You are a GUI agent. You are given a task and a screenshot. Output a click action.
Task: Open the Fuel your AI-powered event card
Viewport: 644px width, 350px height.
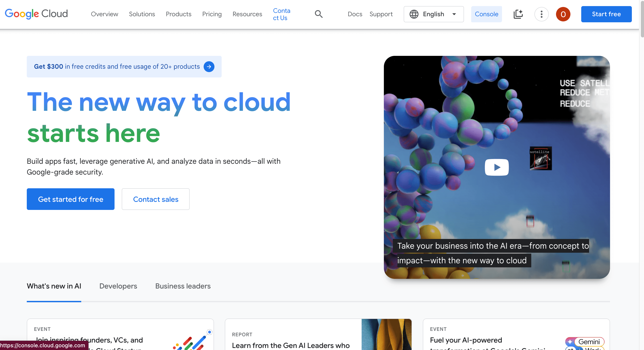(x=516, y=334)
